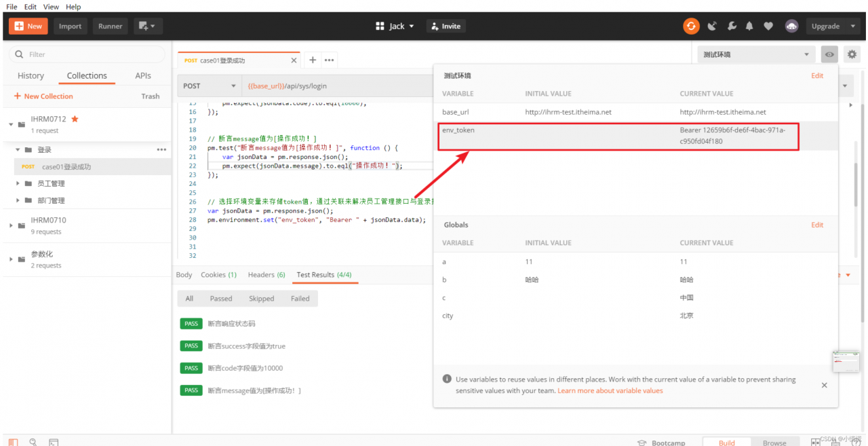Switch to the Cookies (1) tab
868x446 pixels.
pyautogui.click(x=218, y=275)
